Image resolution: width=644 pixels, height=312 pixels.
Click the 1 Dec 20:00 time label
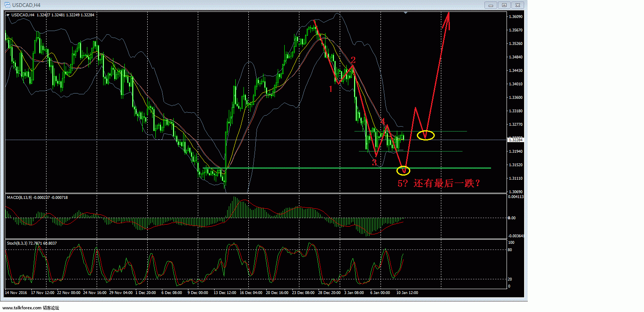tap(146, 293)
